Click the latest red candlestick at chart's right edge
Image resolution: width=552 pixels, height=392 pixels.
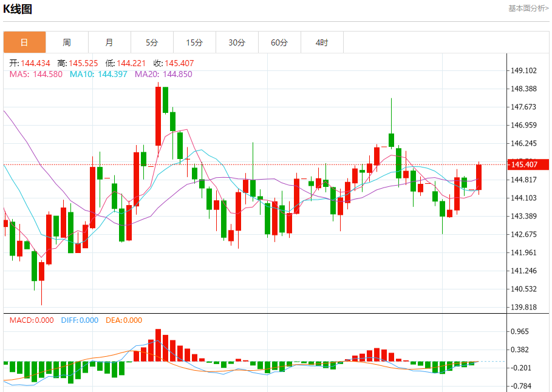[479, 177]
